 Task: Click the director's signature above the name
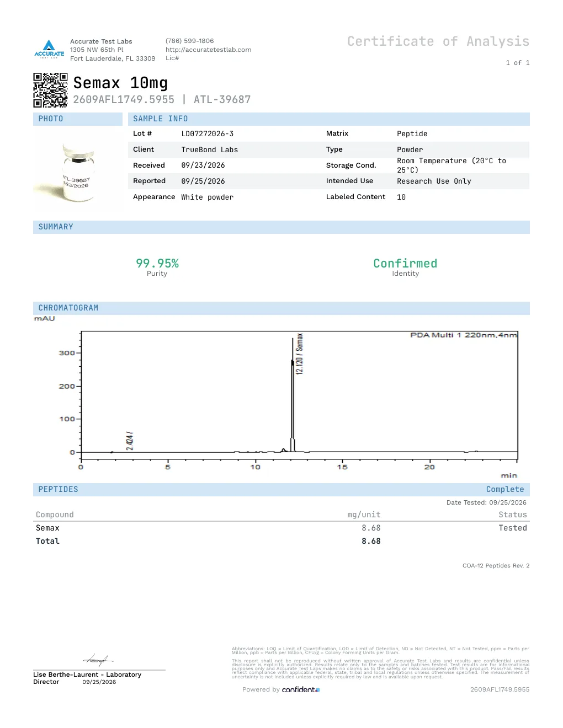tap(98, 660)
